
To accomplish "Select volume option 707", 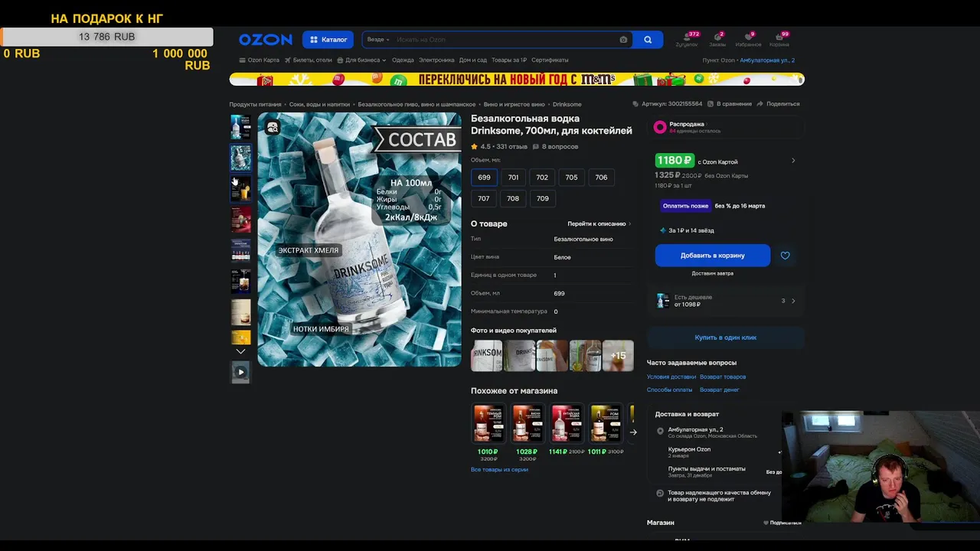I will click(484, 198).
